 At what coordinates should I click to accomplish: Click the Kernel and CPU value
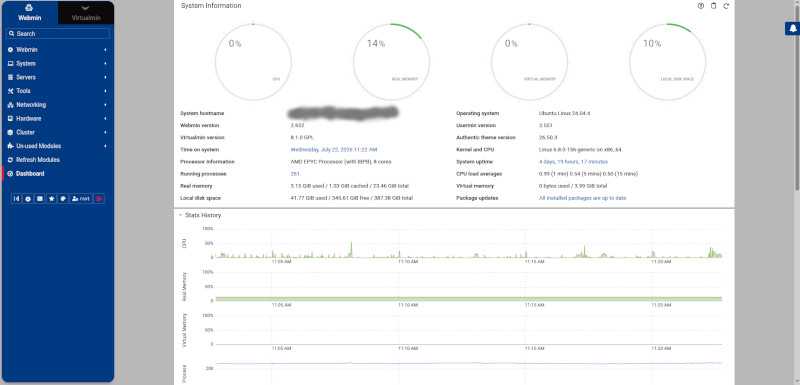pos(580,150)
